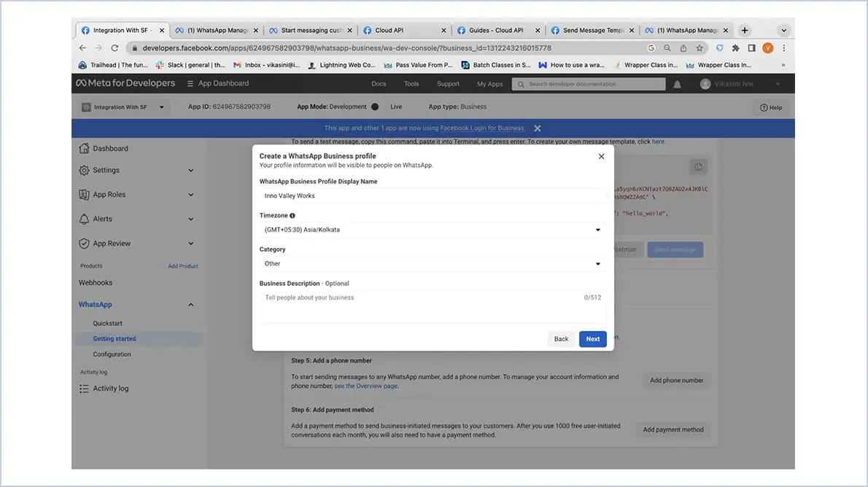Screen dimensions: 868x487
Task: Reload the page with refresh icon
Action: coord(115,48)
